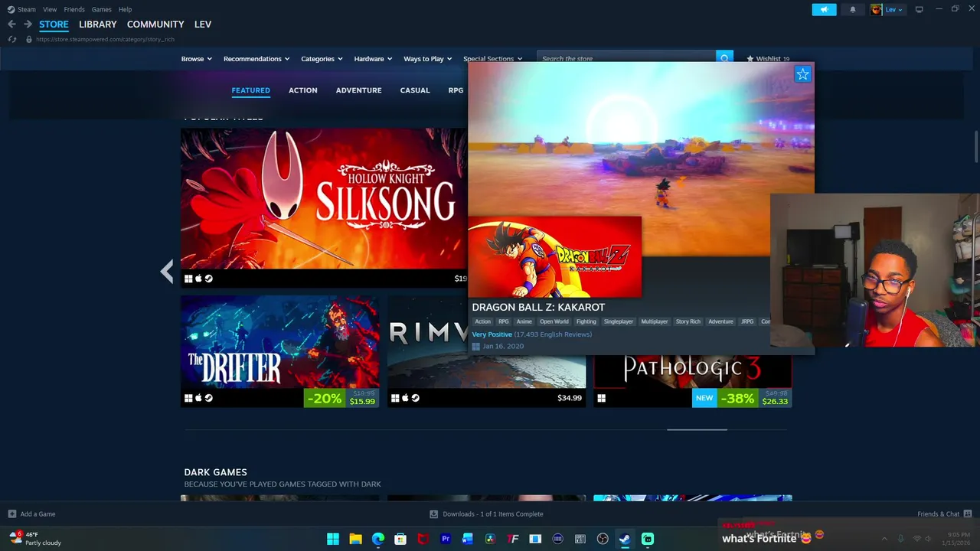This screenshot has width=980, height=551.
Task: Click the announcements megaphone icon
Action: pyautogui.click(x=824, y=9)
